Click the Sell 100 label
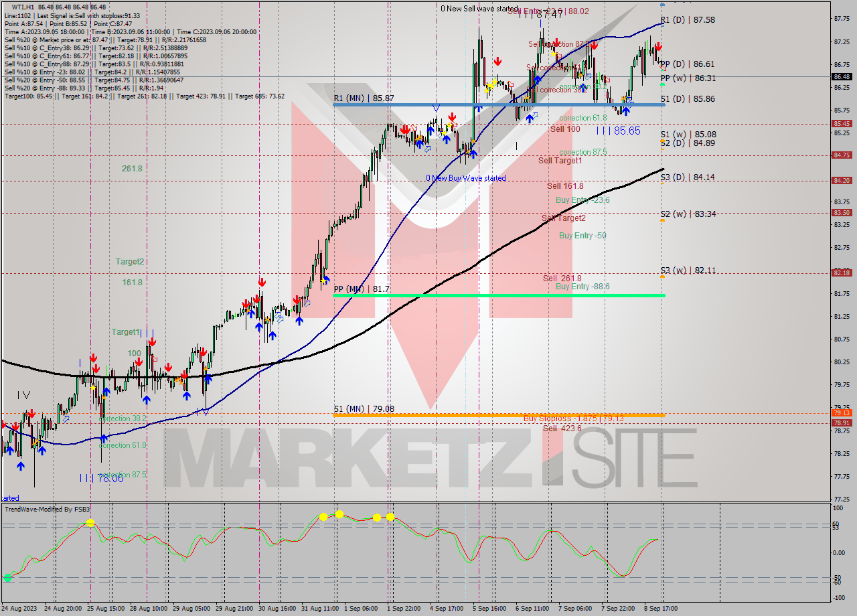This screenshot has height=616, width=857. (x=565, y=129)
